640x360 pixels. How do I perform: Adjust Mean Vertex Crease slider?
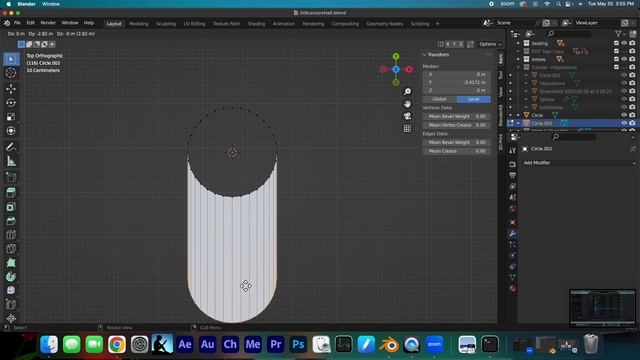point(456,125)
